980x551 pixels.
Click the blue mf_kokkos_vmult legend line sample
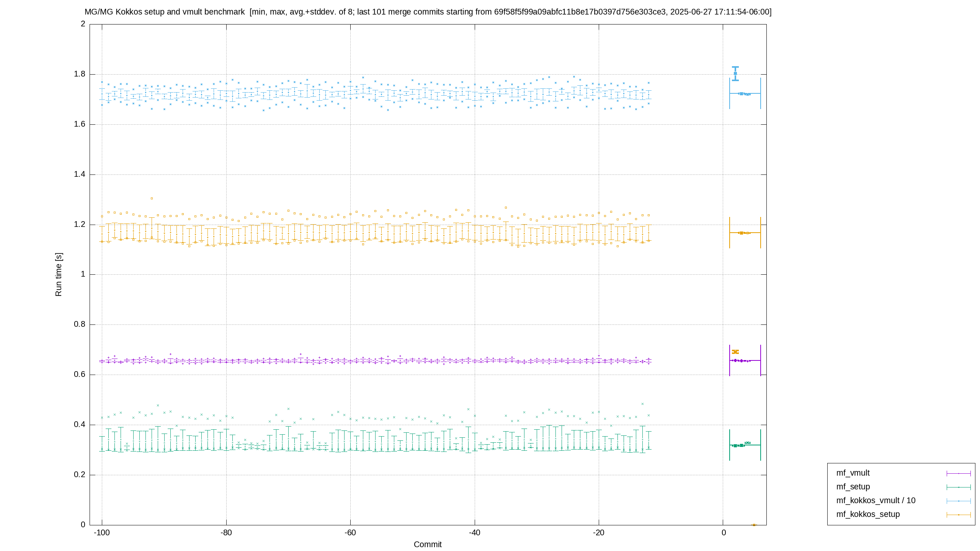[x=959, y=501]
